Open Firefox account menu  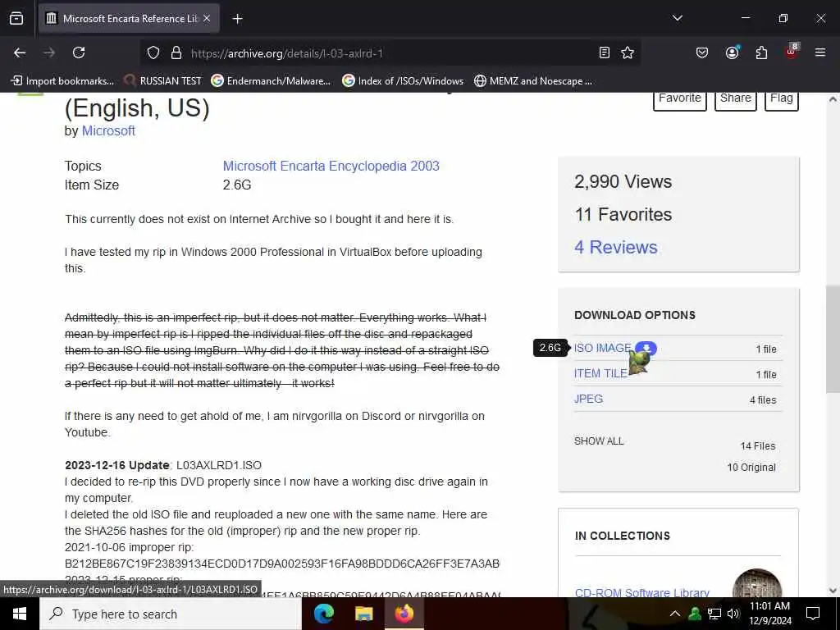(x=732, y=52)
